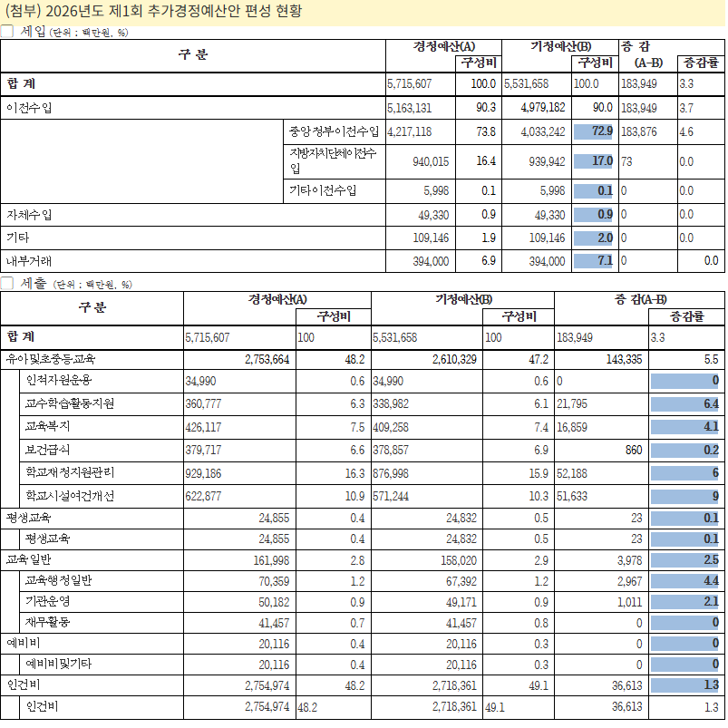Viewport: 728px width, 728px height.
Task: Click highlighted 6.4 증감률 cell
Action: [685, 403]
